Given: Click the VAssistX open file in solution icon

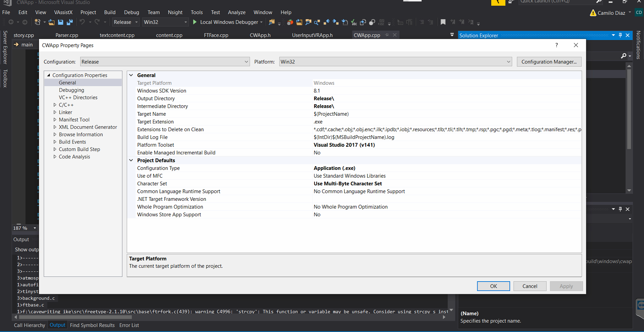Looking at the screenshot, I should [x=299, y=22].
